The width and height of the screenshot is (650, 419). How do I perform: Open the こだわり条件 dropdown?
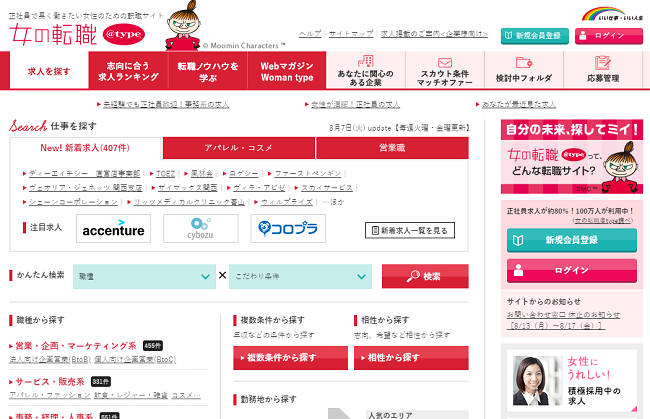tap(300, 276)
